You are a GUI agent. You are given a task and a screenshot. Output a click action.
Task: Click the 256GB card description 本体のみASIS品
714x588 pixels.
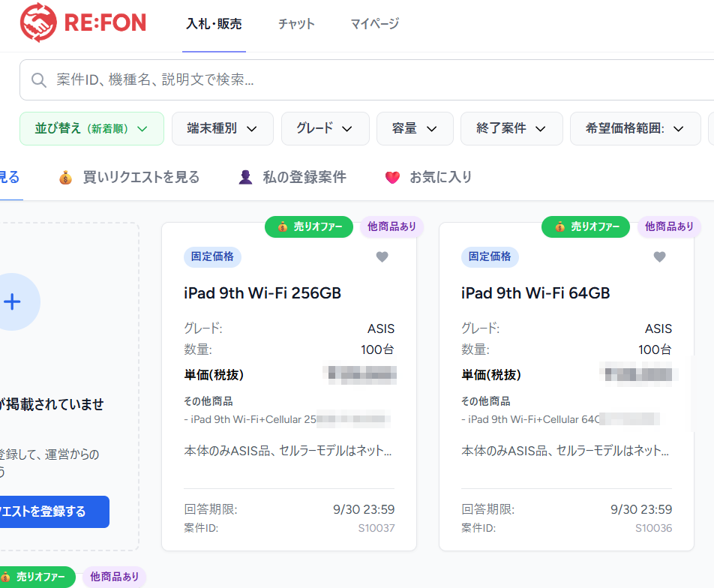[x=287, y=451]
